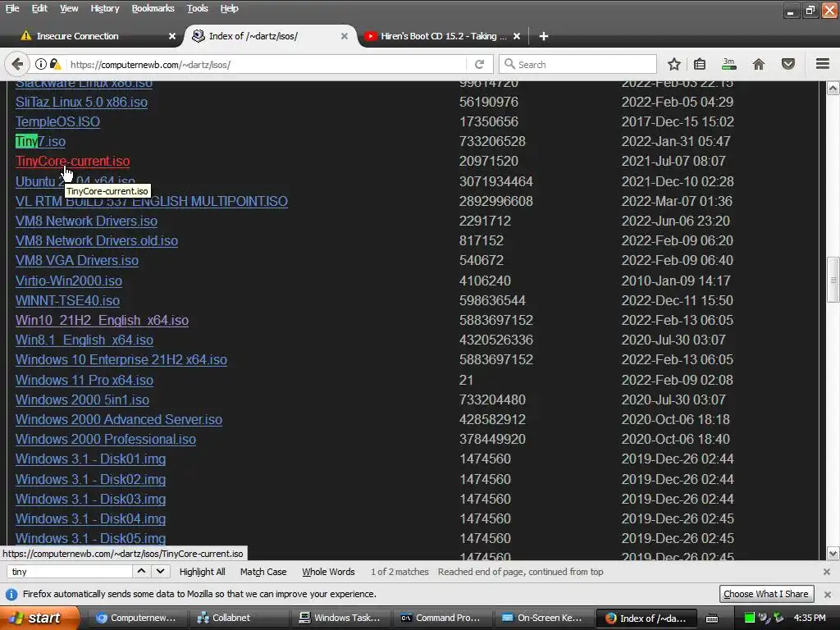Open the Help menu

[x=229, y=8]
